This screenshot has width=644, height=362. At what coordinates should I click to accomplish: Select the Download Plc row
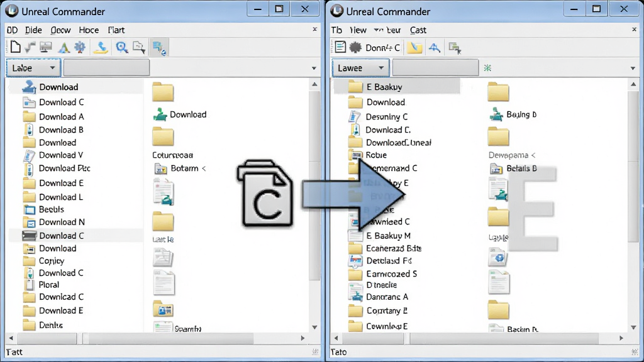57,168
